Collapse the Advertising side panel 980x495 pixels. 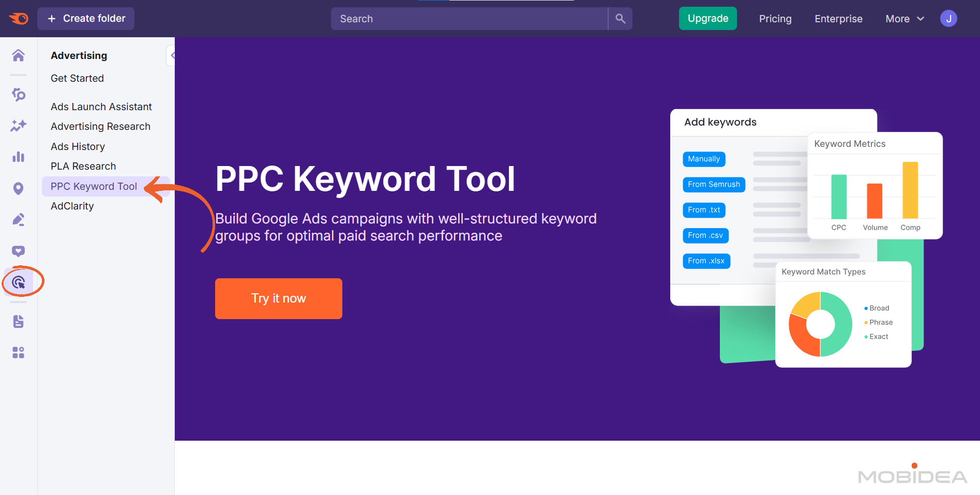point(171,55)
